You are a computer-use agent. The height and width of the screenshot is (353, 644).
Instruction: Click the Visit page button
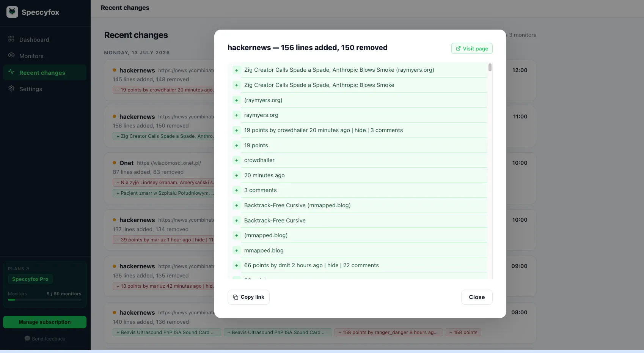[x=472, y=48]
